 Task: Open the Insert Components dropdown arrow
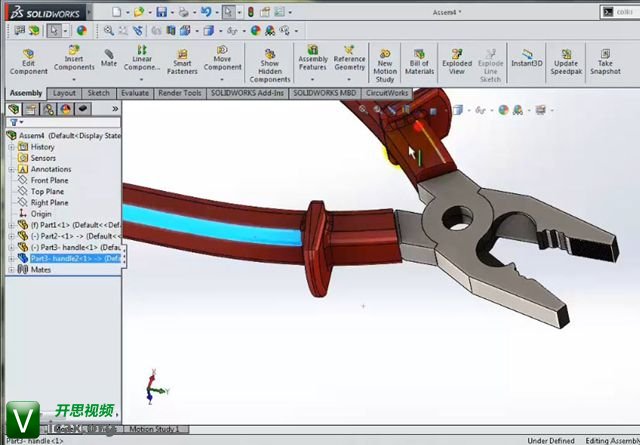coord(74,79)
